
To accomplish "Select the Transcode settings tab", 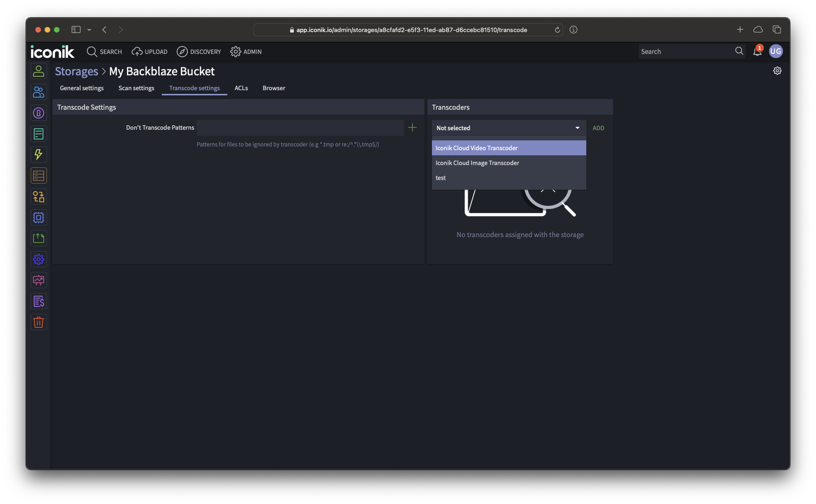I will (x=194, y=88).
